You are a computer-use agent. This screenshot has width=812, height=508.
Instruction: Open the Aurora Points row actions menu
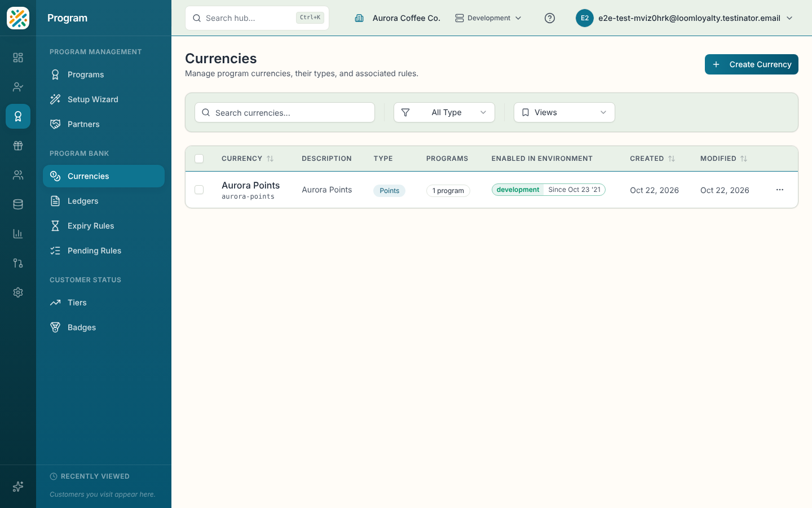pos(780,190)
